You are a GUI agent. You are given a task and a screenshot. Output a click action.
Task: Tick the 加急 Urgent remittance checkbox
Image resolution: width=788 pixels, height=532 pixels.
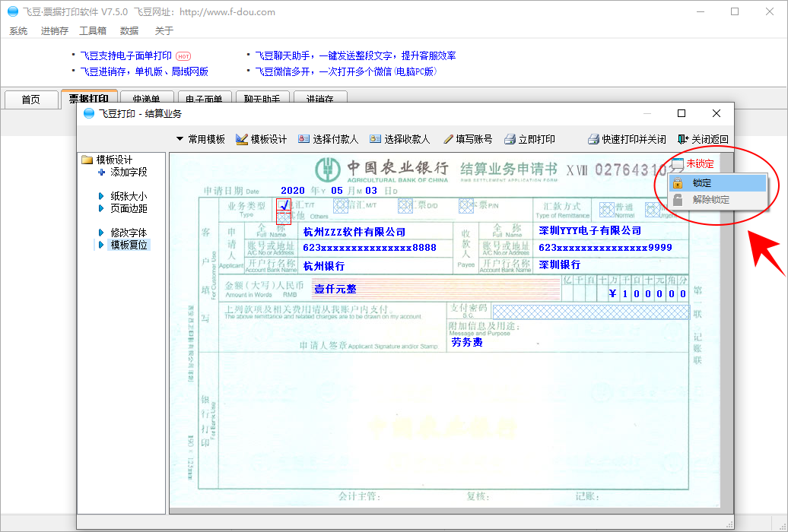tap(653, 210)
